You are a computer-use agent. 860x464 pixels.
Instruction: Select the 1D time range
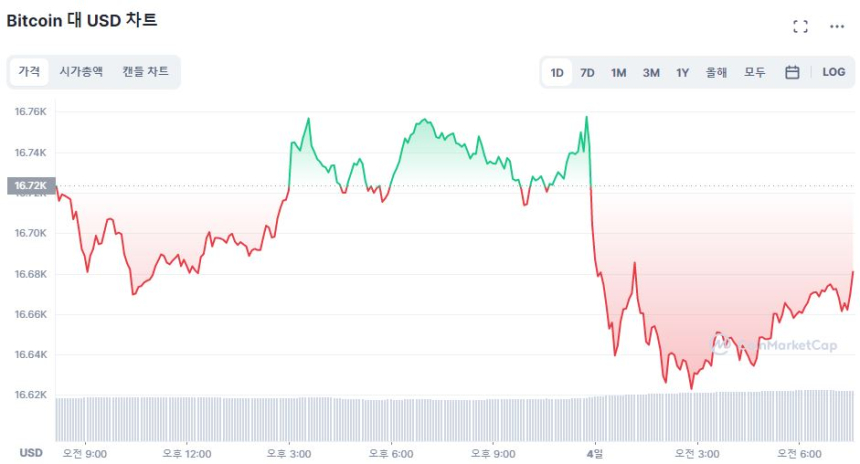click(557, 72)
